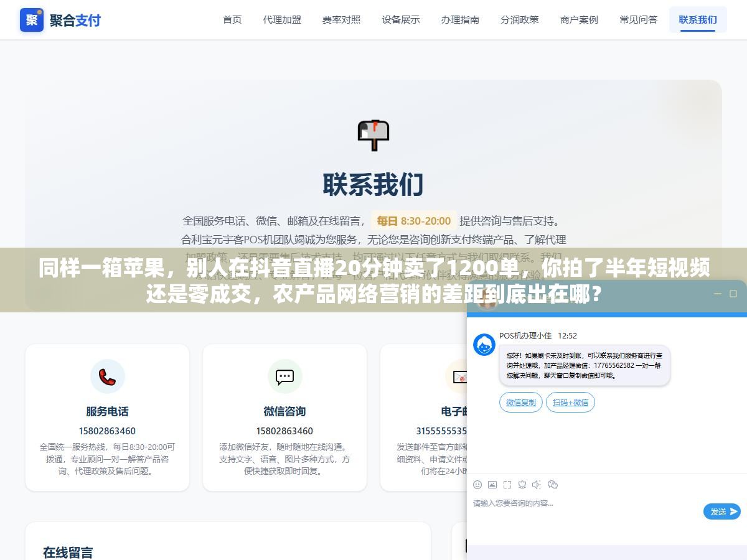The image size is (747, 560).
Task: Open the 常见问答 nav item
Action: (x=639, y=19)
